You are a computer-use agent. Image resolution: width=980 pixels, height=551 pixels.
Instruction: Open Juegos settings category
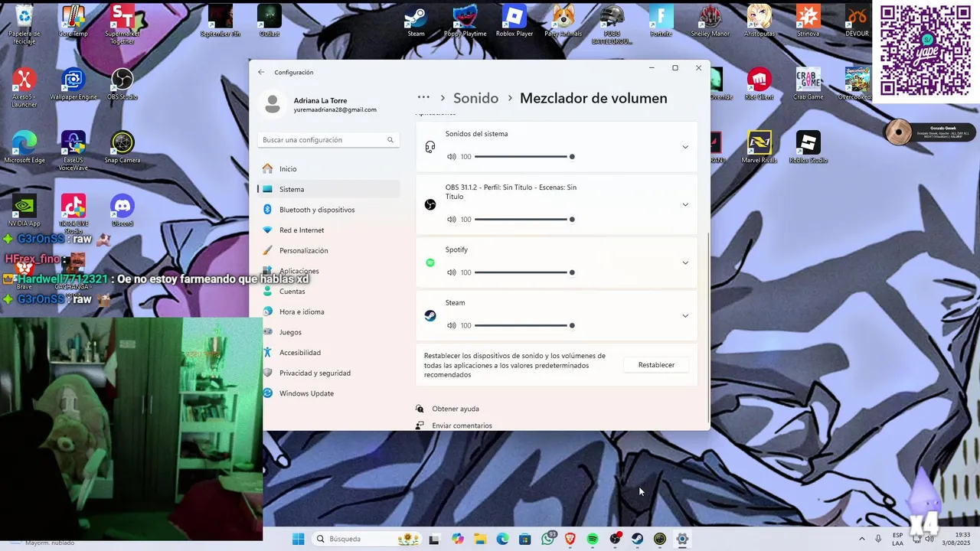(328, 332)
